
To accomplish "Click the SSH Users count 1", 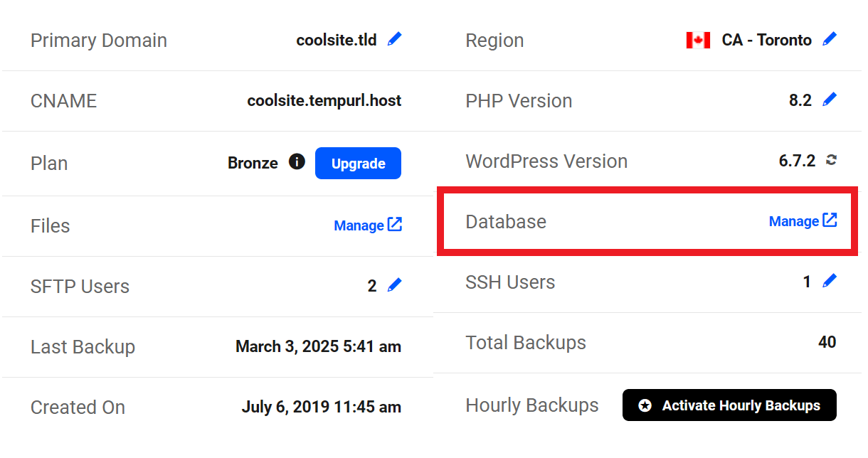I will (x=807, y=282).
